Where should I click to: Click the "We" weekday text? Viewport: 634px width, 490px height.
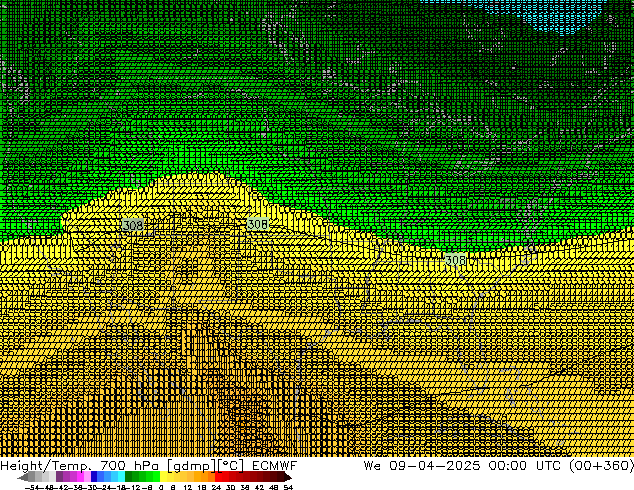pyautogui.click(x=372, y=465)
